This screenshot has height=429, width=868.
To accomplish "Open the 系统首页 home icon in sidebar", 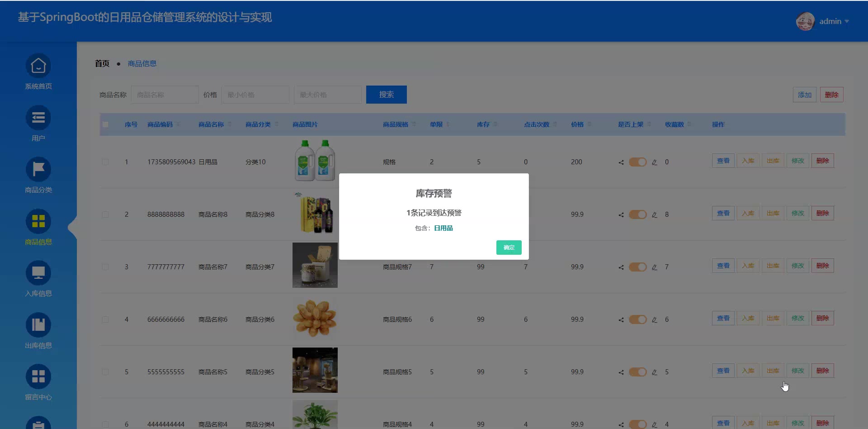I will 38,66.
